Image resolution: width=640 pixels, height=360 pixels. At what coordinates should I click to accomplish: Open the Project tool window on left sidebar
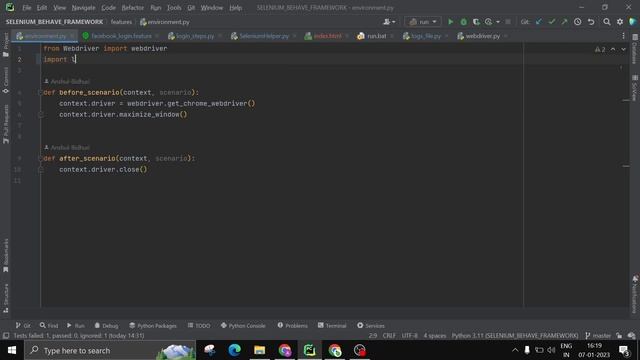pos(6,45)
